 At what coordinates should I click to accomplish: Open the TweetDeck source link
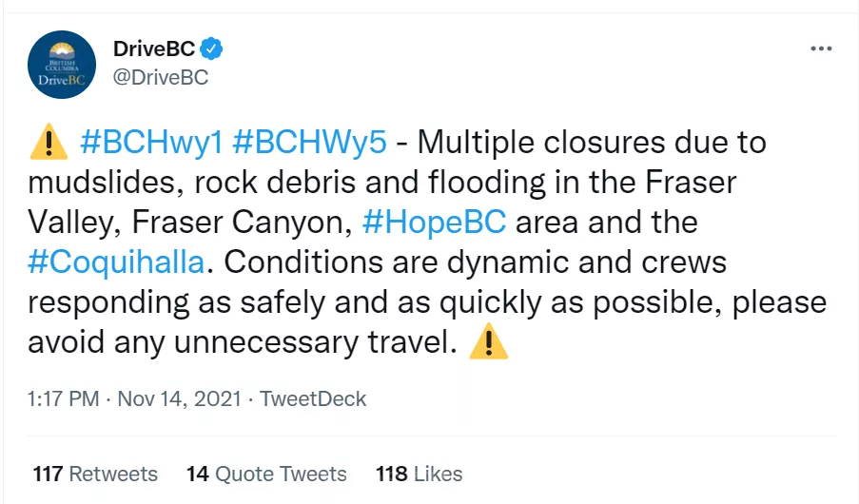coord(313,398)
